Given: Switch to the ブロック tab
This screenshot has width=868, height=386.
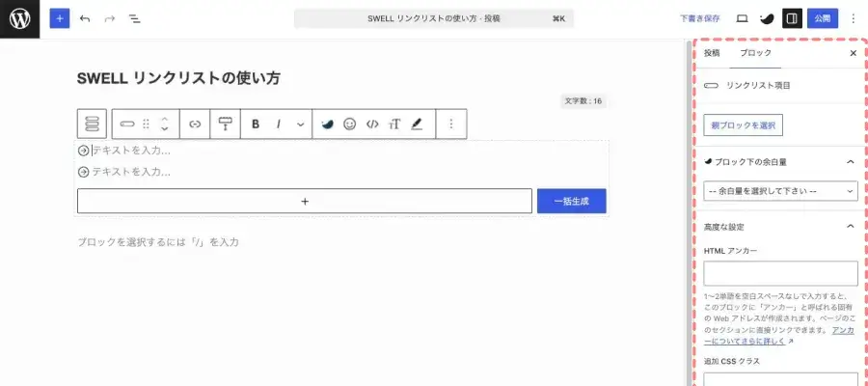Looking at the screenshot, I should [x=755, y=53].
